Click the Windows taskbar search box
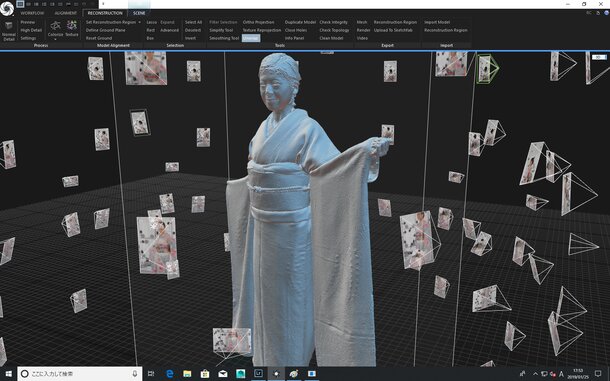The image size is (610, 381). pos(80,374)
